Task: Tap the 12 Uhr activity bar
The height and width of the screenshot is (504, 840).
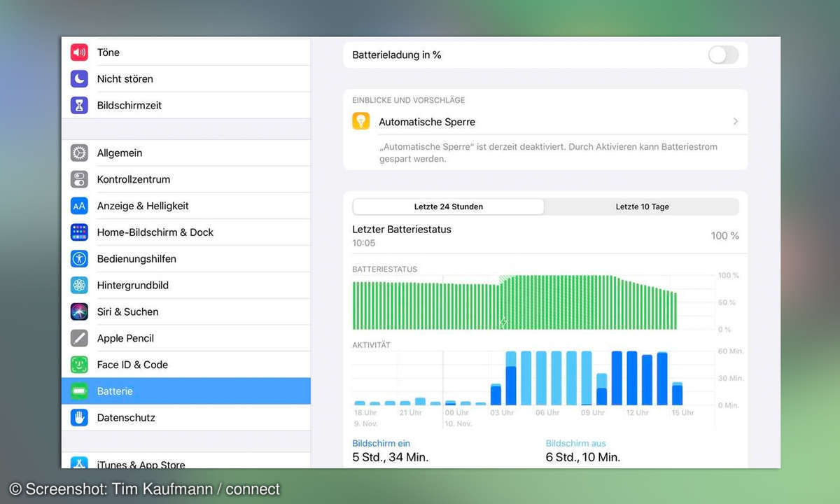Action: click(x=632, y=378)
